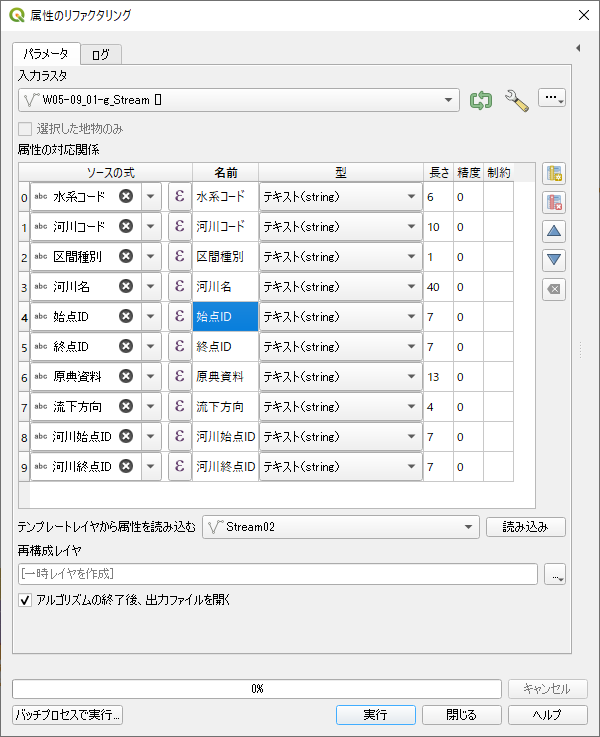Click the 実行 button

click(375, 715)
